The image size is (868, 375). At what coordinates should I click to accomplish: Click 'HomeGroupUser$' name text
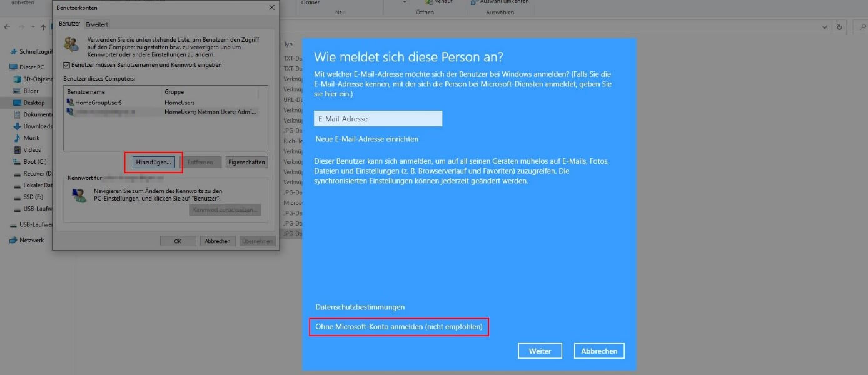click(98, 102)
